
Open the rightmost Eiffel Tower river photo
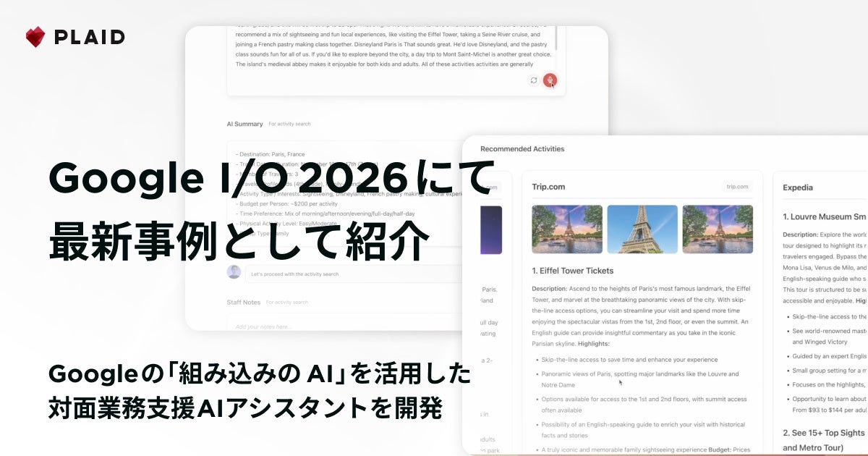click(718, 229)
